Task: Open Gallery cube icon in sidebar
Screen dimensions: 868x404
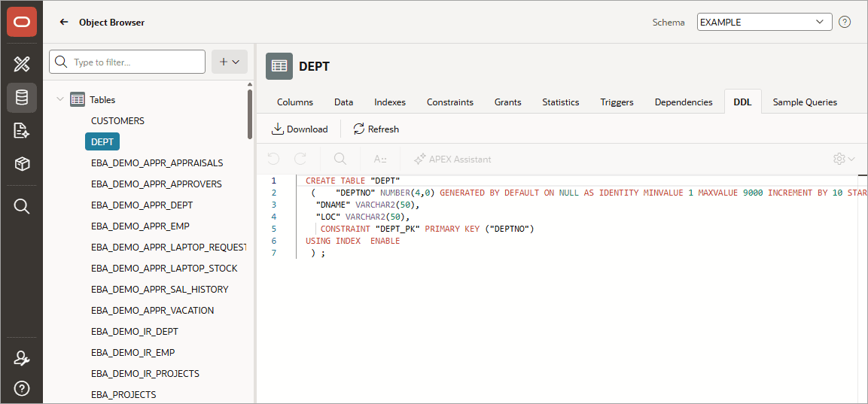Action: (22, 164)
